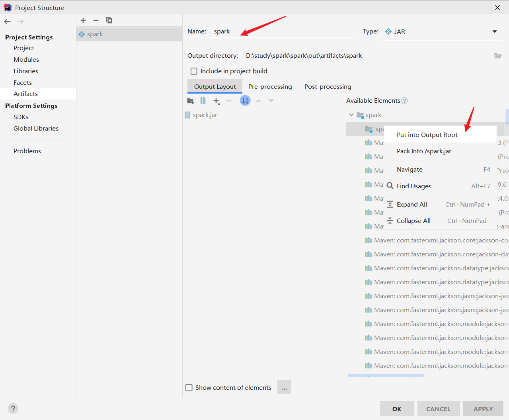Switch to Output Layout tab
This screenshot has height=420, width=509.
pos(215,87)
